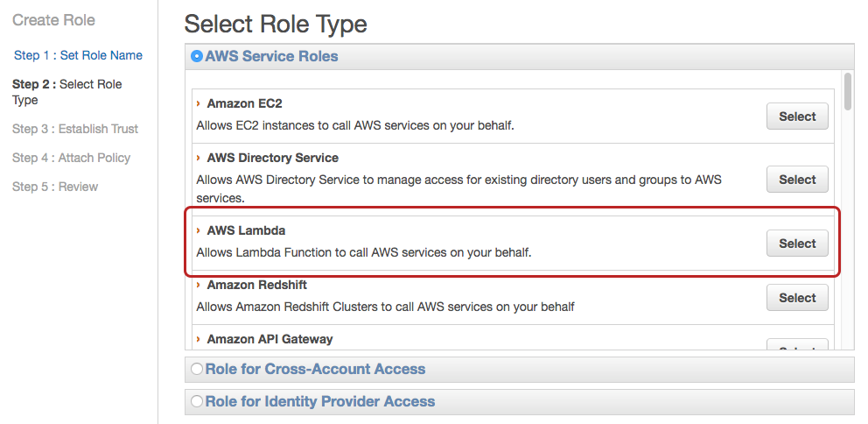Screen dimensions: 868x424
Task: Click 'Allows EC2 instances to call AWS services' text
Action: tap(355, 126)
